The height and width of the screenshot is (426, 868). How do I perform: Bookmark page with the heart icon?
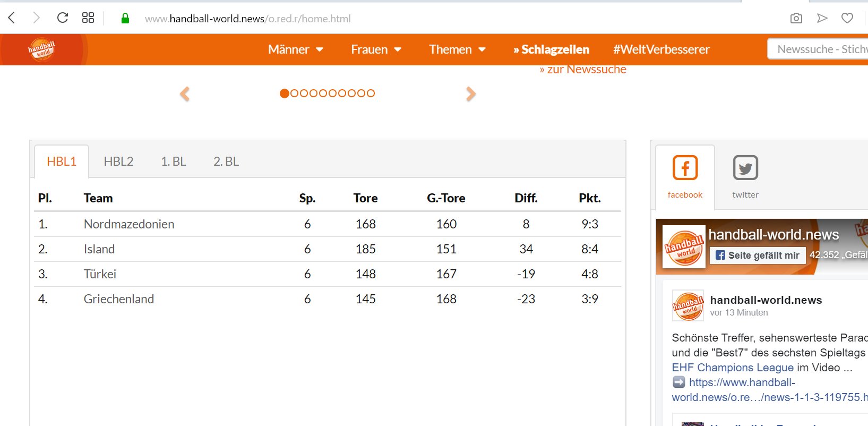[x=847, y=19]
